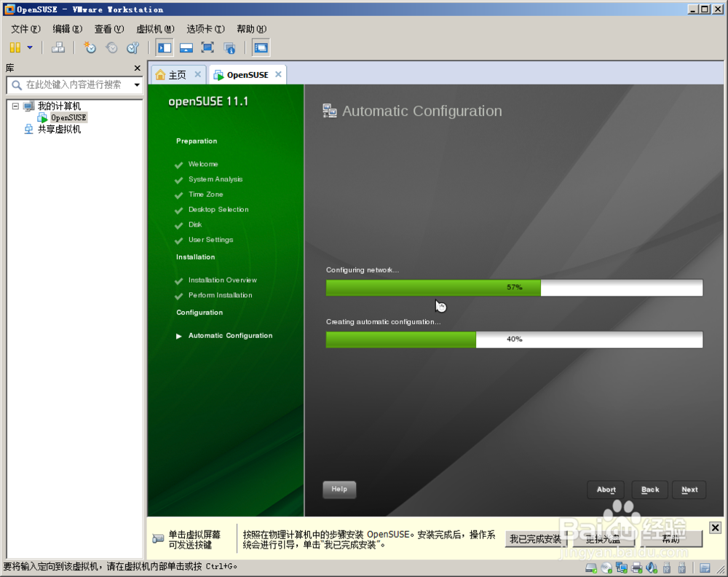Click the System Analysis step
The height and width of the screenshot is (577, 728).
click(x=215, y=179)
